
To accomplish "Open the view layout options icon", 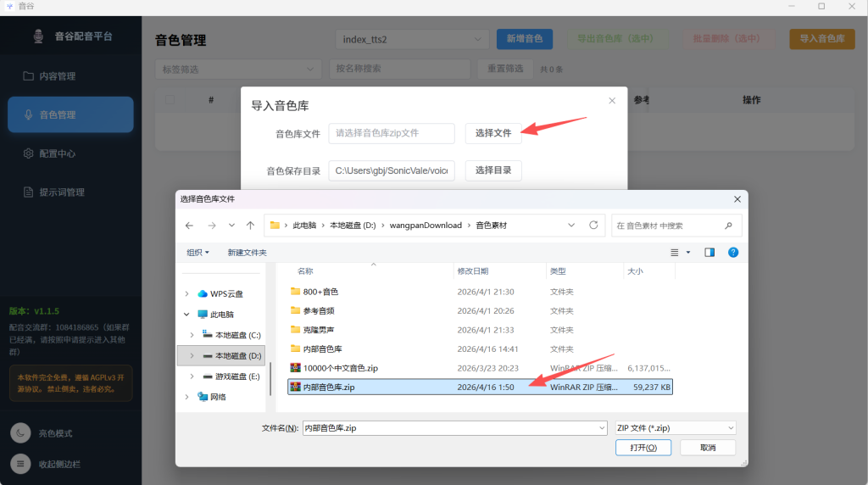I will 674,253.
